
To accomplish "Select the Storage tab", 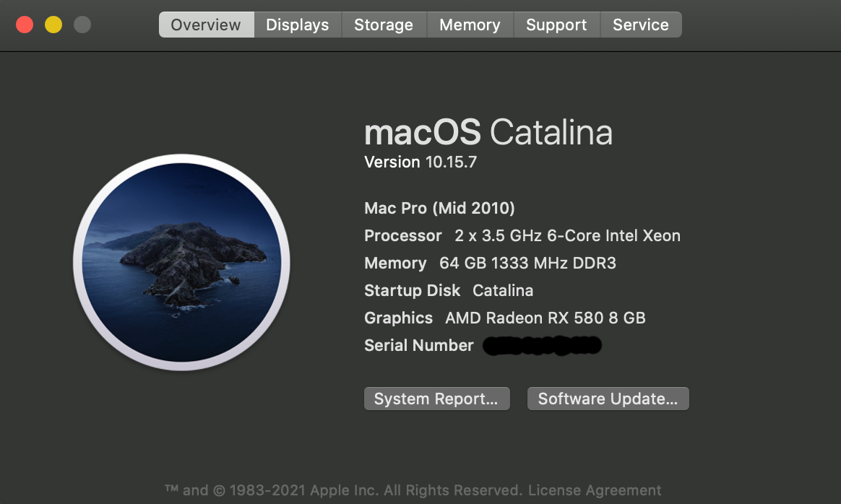I will point(384,25).
